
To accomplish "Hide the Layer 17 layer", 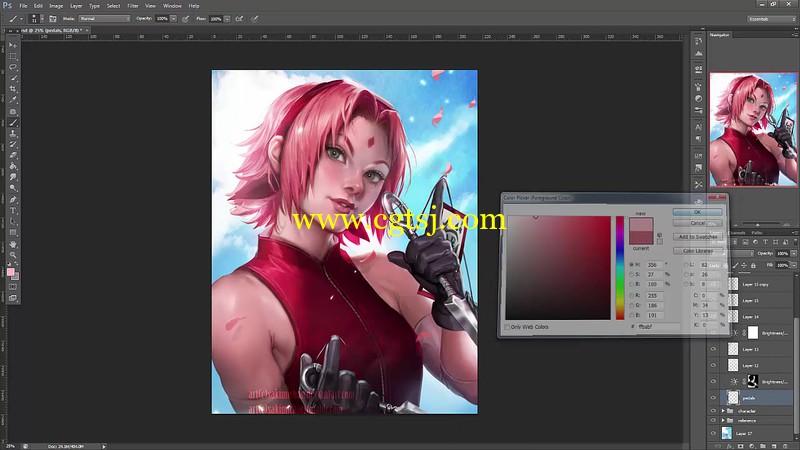I will 713,433.
